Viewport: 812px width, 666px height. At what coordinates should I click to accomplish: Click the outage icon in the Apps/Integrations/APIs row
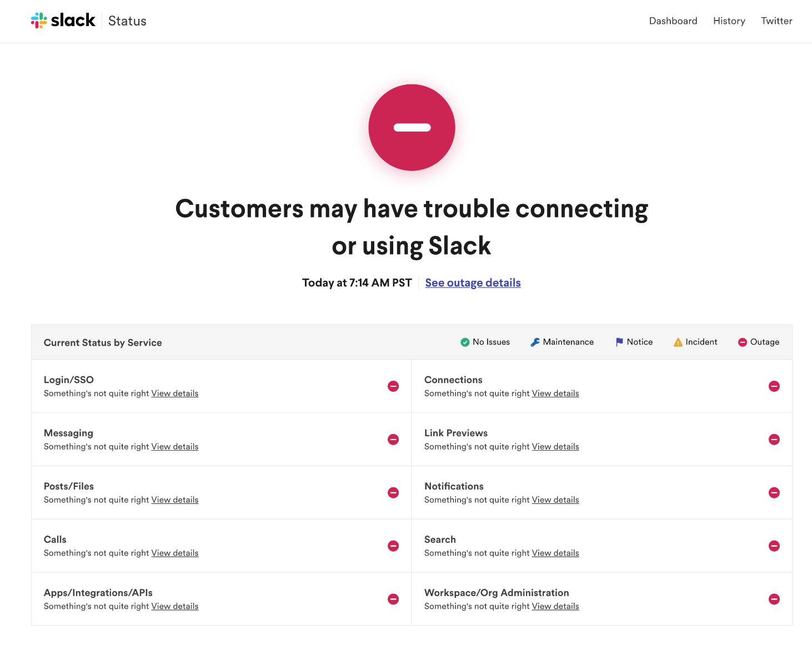coord(393,599)
